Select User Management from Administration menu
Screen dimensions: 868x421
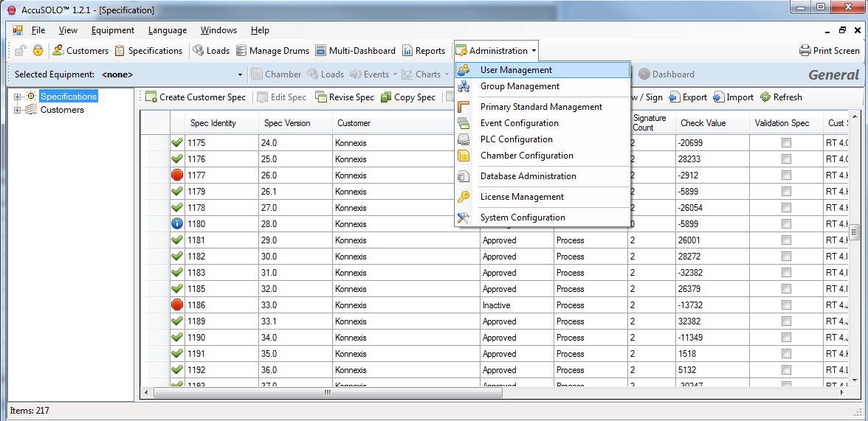pyautogui.click(x=516, y=70)
